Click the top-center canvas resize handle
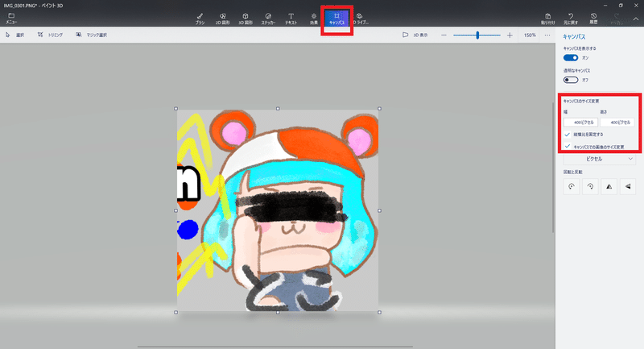This screenshot has width=644, height=349. [278, 109]
